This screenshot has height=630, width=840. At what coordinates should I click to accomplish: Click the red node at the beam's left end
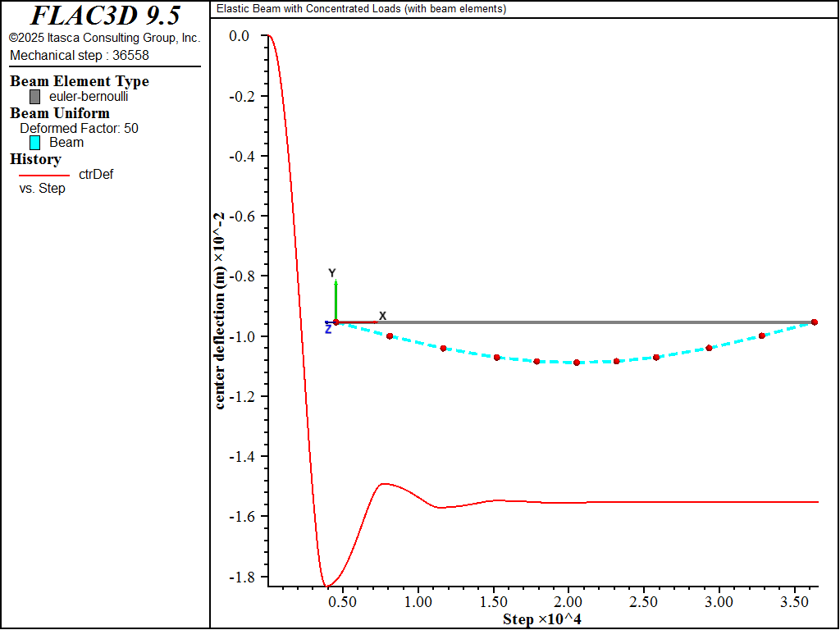(x=336, y=322)
